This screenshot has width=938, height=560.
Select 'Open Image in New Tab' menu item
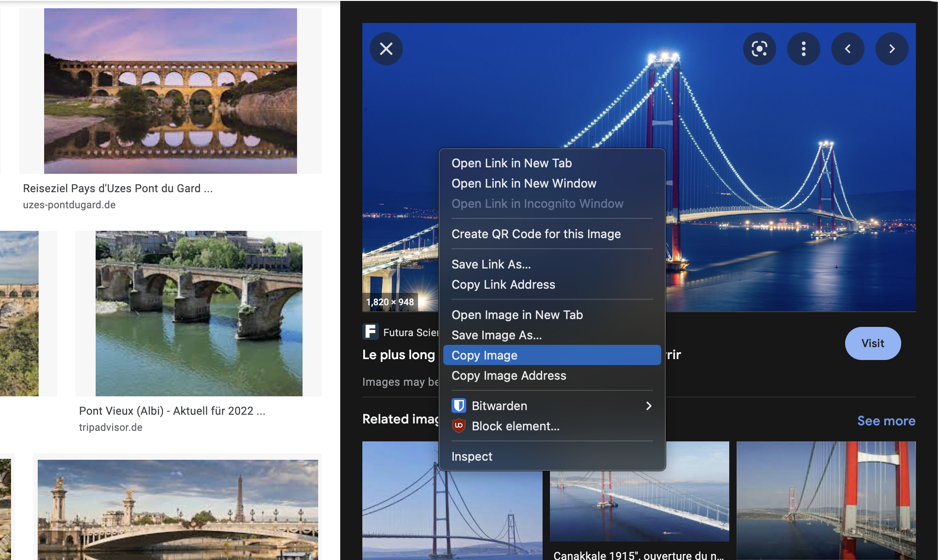click(517, 314)
